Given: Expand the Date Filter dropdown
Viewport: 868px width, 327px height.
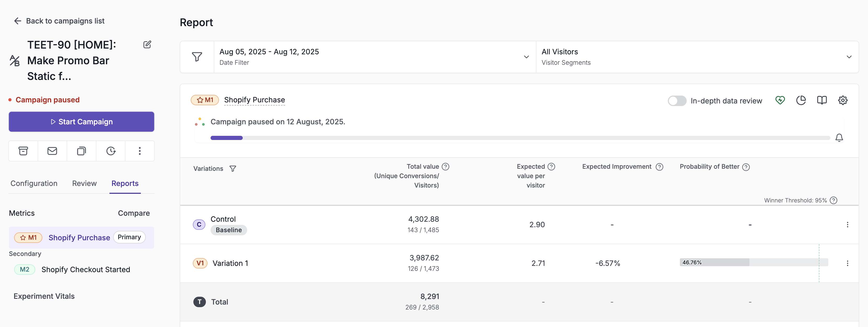Looking at the screenshot, I should click(x=375, y=57).
